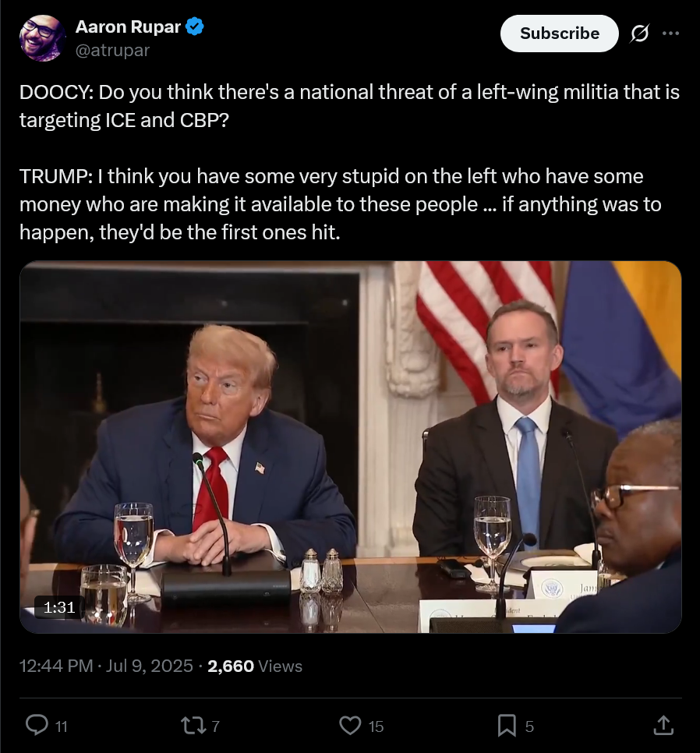Open the 12:44 PM Jul 9, 2025 timestamp
The height and width of the screenshot is (753, 700).
coord(106,666)
